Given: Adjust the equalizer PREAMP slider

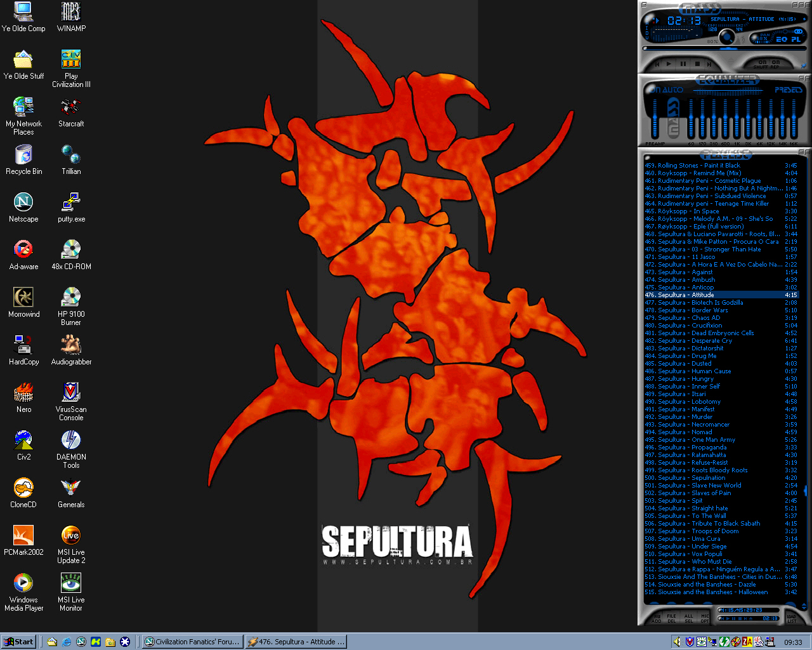Looking at the screenshot, I should pos(655,117).
